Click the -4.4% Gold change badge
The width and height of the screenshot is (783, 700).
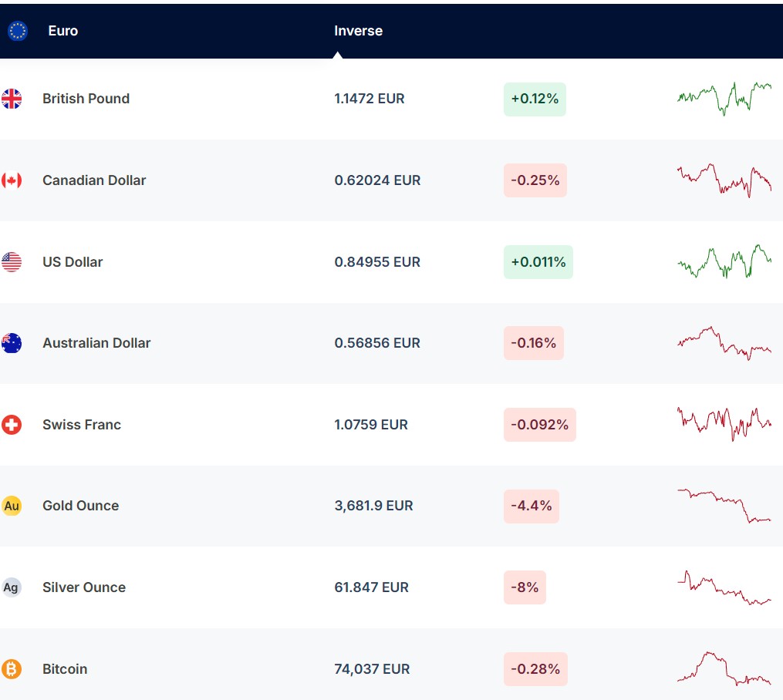[x=531, y=506]
